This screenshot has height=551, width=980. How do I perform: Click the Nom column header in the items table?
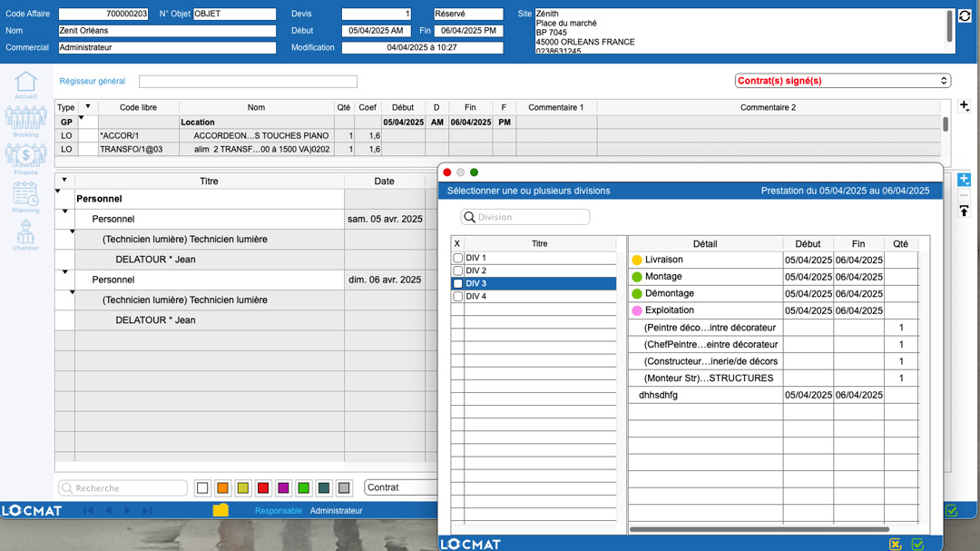tap(256, 107)
